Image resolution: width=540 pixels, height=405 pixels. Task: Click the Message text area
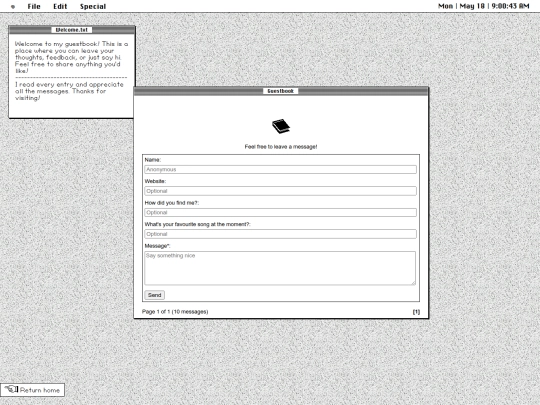point(280,268)
